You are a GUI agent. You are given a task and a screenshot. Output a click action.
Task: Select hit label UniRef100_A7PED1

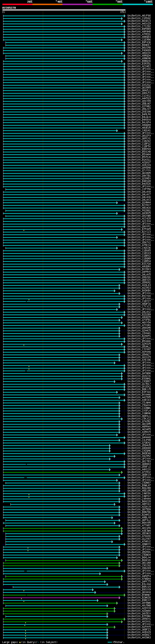click(139, 34)
